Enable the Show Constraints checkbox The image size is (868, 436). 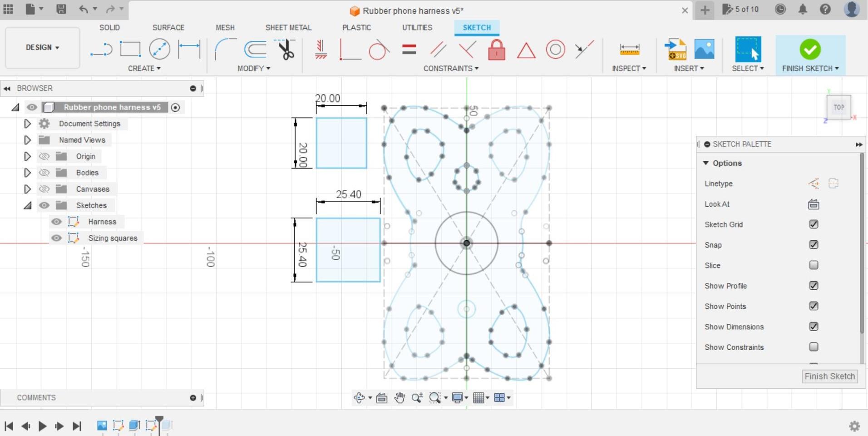click(814, 347)
